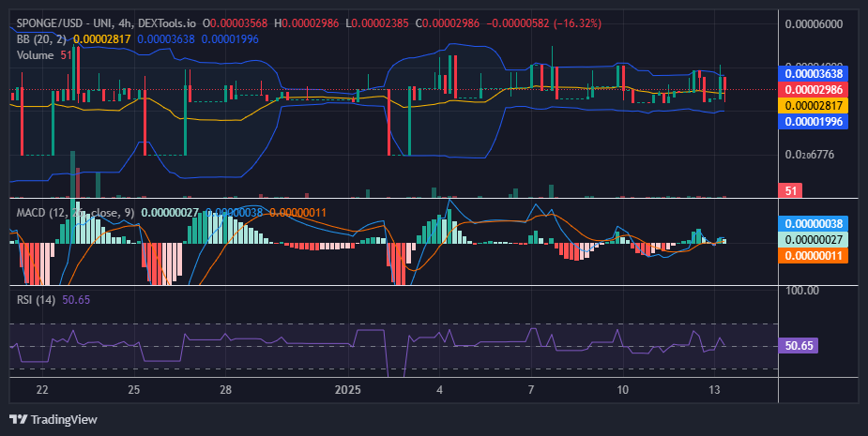Click the high value H0.00002986
This screenshot has height=436, width=868.
(306, 23)
